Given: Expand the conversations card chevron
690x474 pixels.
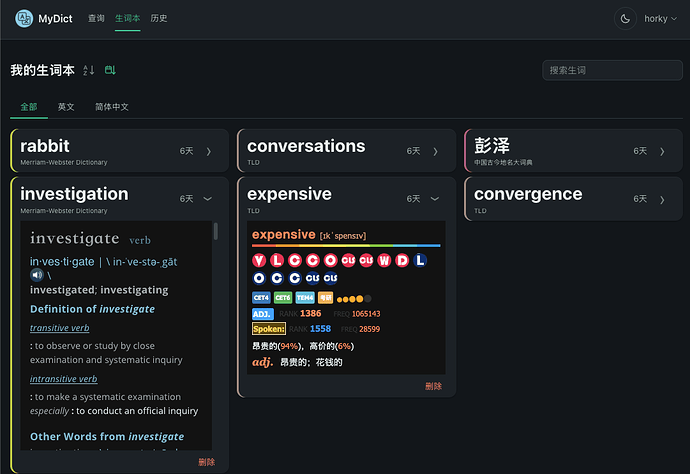Looking at the screenshot, I should pos(436,151).
